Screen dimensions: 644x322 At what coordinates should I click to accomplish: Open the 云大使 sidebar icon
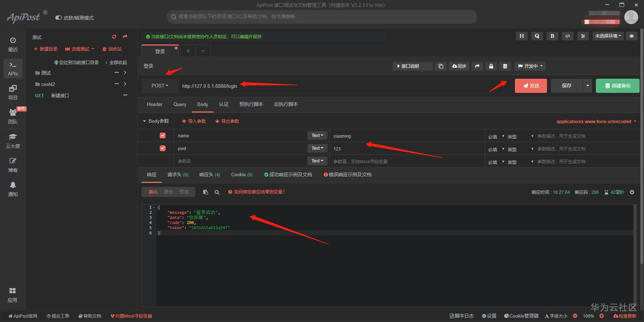pos(13,141)
